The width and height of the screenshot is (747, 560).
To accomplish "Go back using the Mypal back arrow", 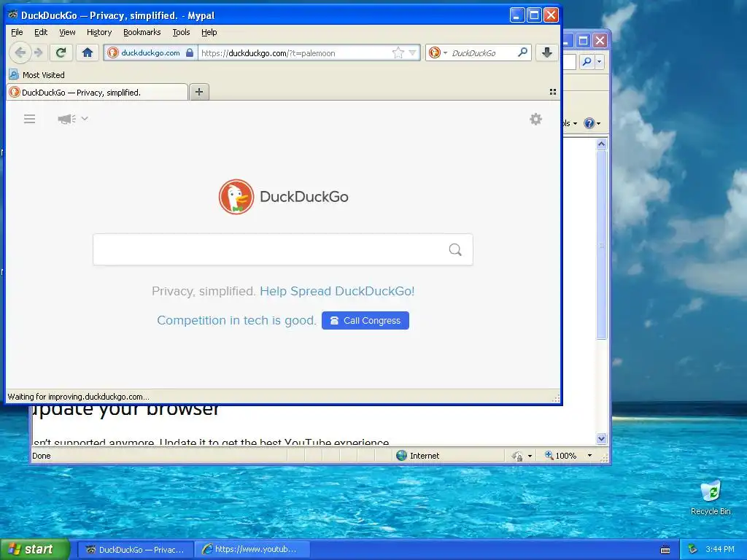I will (x=20, y=52).
